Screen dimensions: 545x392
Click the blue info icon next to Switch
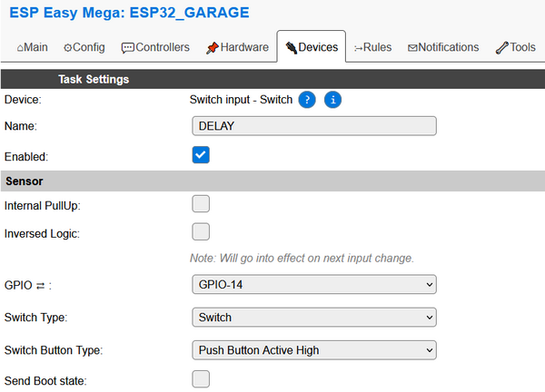tap(332, 100)
